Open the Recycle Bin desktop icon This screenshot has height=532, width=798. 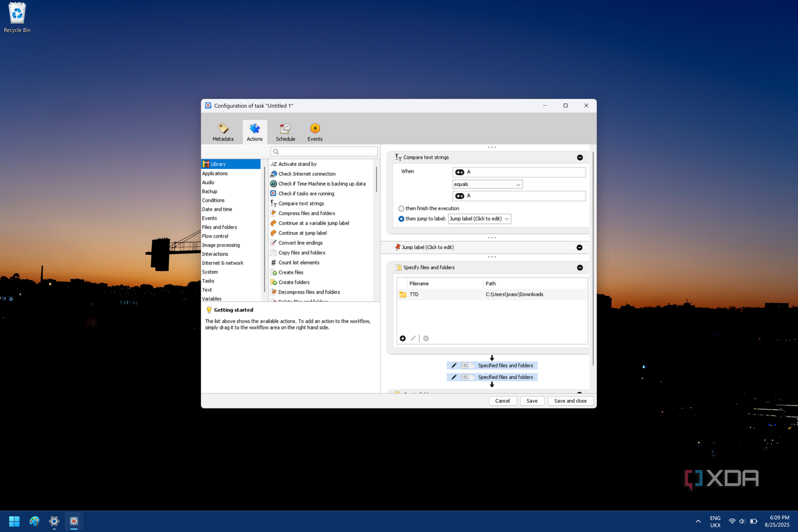click(17, 18)
